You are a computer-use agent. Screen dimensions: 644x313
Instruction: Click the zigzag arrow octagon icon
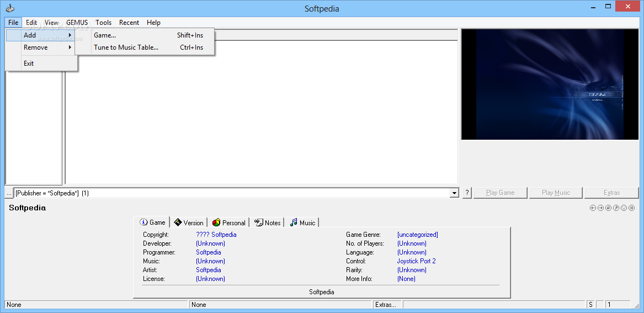pos(616,208)
